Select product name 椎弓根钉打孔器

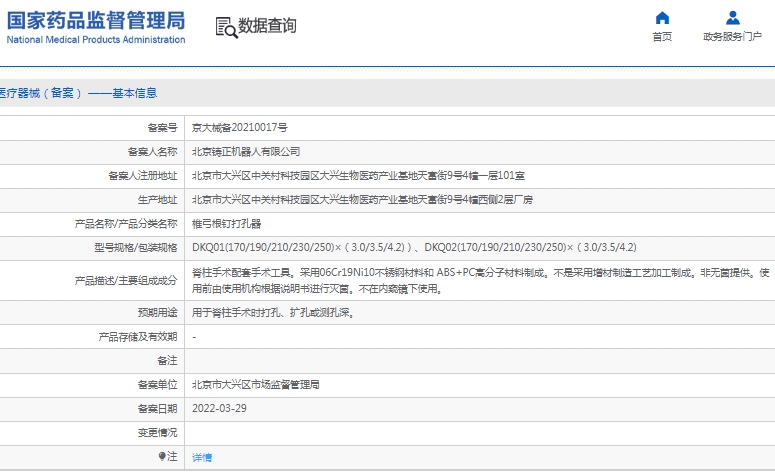[x=226, y=224]
